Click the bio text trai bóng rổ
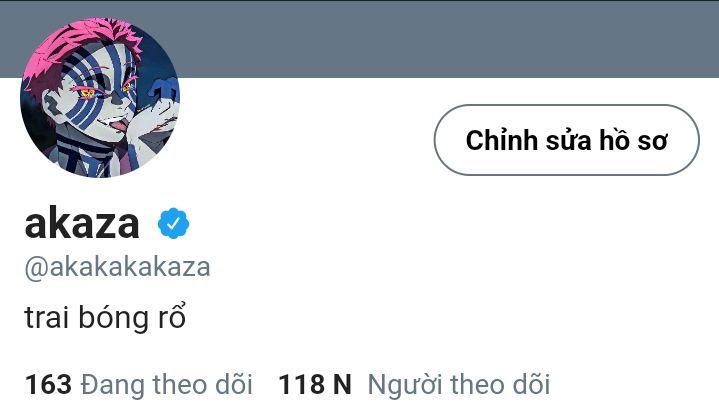This screenshot has width=719, height=419. click(105, 317)
